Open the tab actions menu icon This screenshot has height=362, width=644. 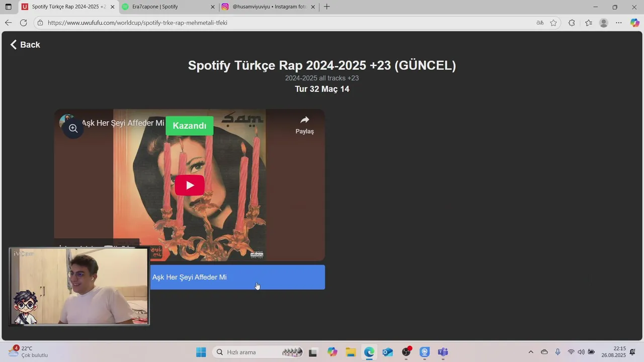tap(8, 7)
